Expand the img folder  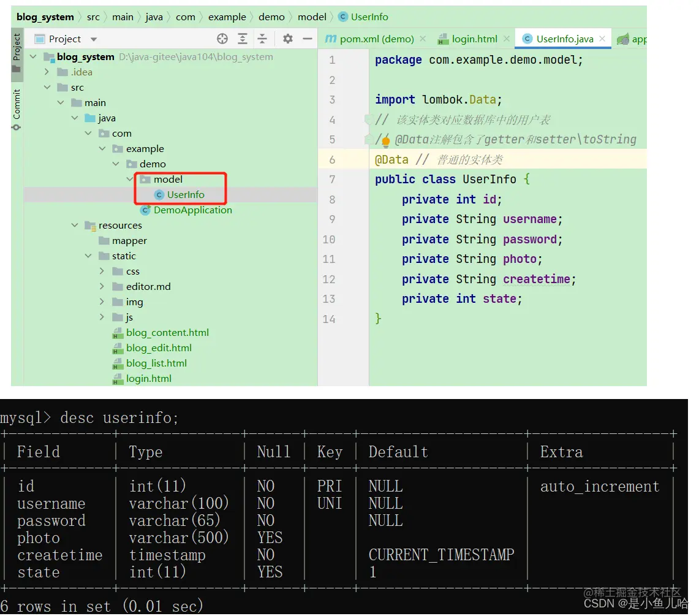pos(102,302)
